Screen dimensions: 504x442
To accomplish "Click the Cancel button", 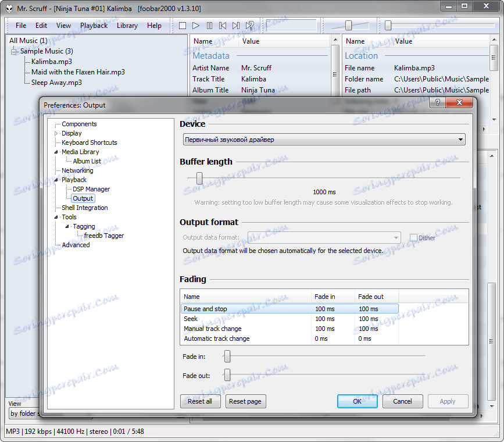I will tap(402, 401).
